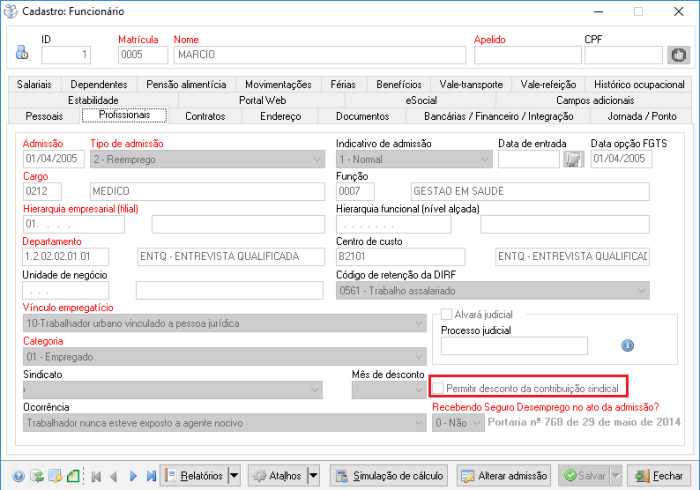
Task: Expand the Relatórios dropdown arrow
Action: coord(234,475)
